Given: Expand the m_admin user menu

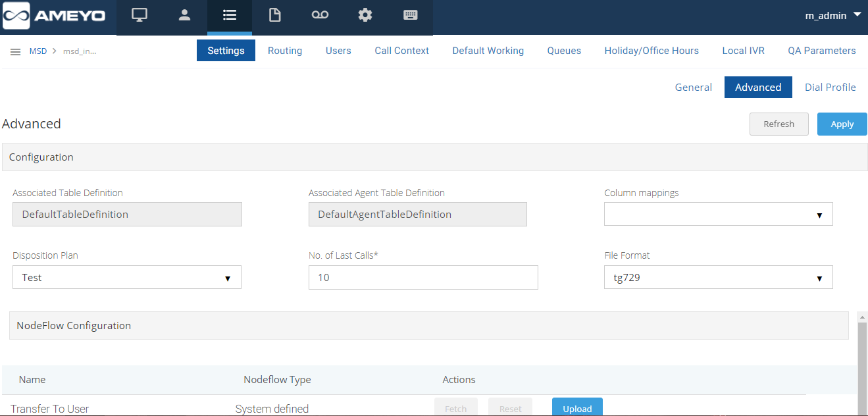Looking at the screenshot, I should point(832,16).
